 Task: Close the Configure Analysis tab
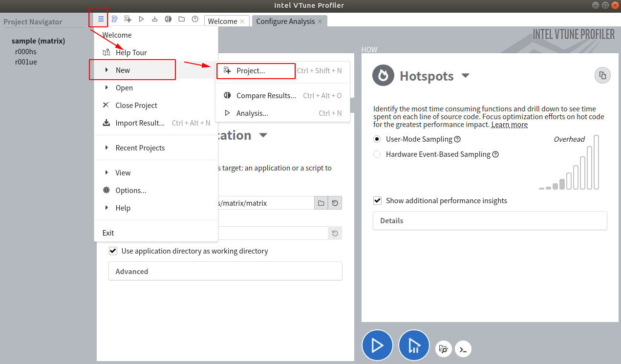320,21
